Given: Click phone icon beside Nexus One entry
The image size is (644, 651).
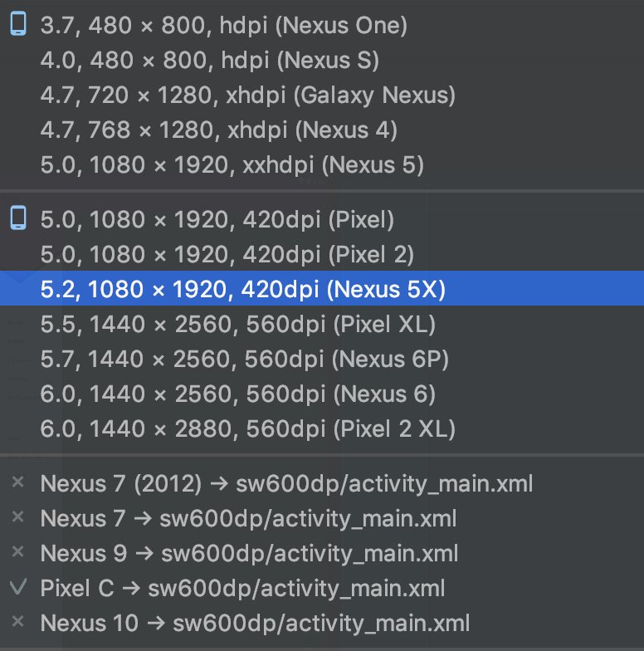Looking at the screenshot, I should 18,23.
